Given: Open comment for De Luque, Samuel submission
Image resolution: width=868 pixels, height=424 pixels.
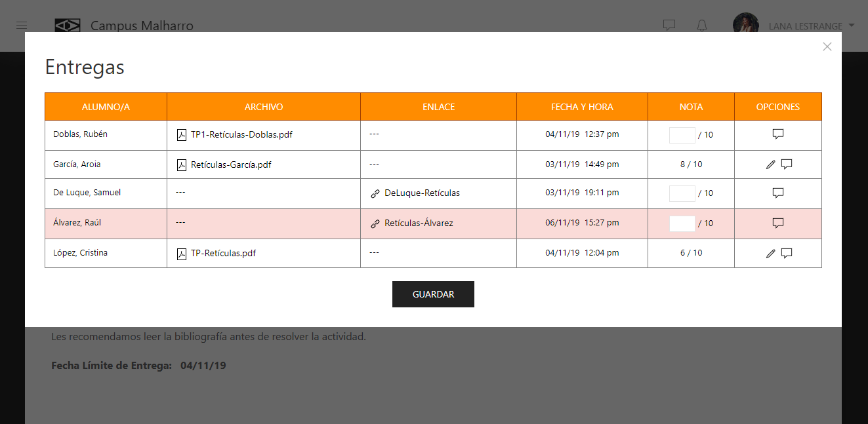Looking at the screenshot, I should [778, 193].
